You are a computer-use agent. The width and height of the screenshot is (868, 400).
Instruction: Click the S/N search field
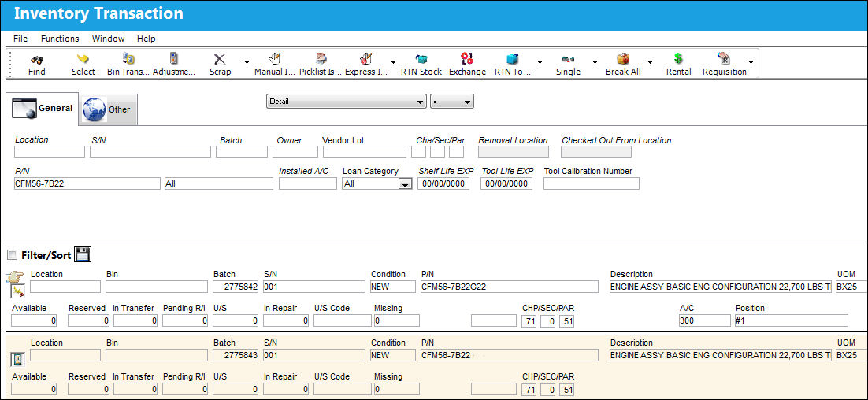[x=150, y=152]
